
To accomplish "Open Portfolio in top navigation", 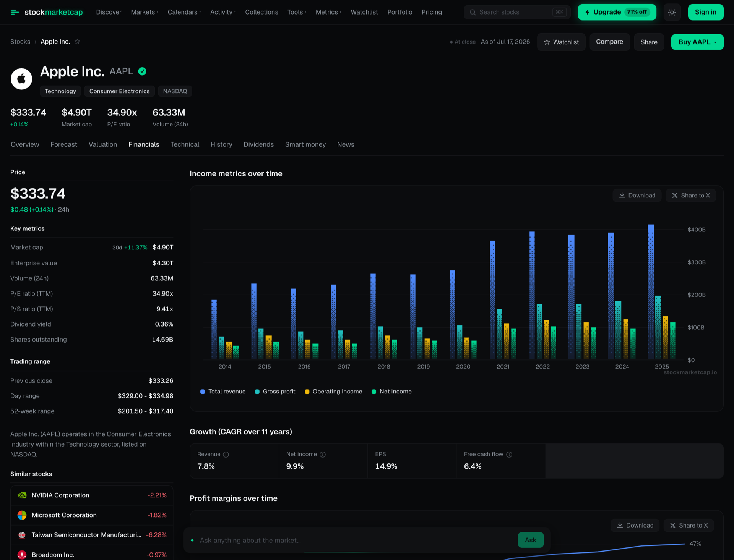I will click(x=399, y=12).
